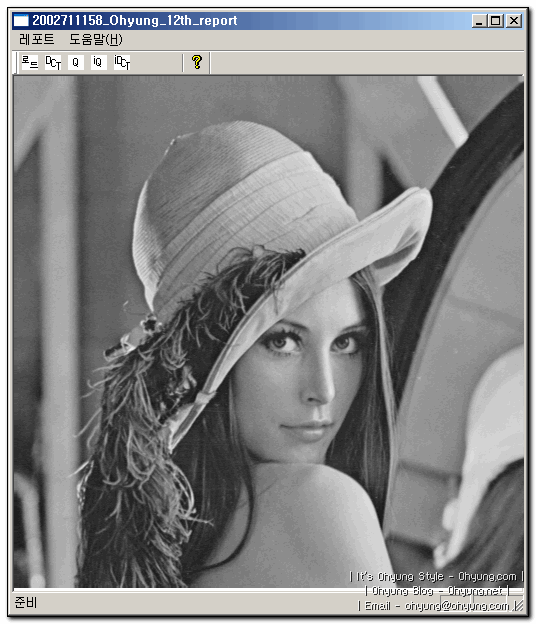Click the Ohyung.com watermark text
This screenshot has width=536, height=624.
[487, 576]
